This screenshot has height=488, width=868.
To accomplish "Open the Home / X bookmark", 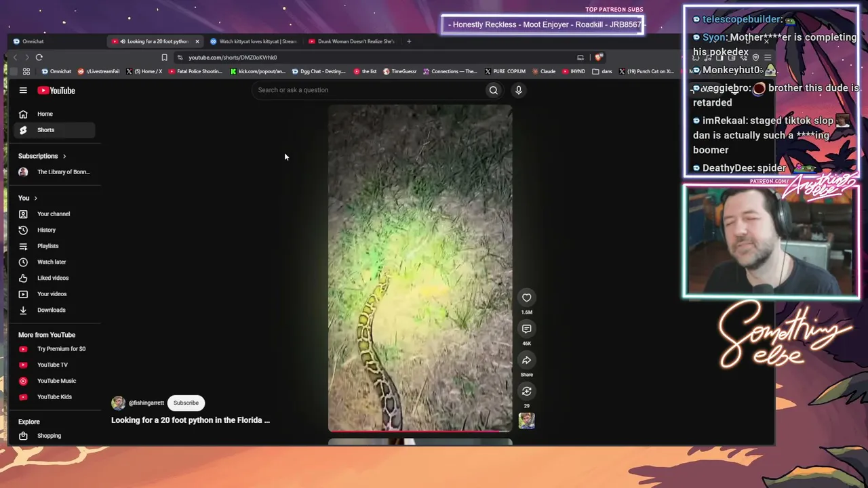I will tap(144, 71).
